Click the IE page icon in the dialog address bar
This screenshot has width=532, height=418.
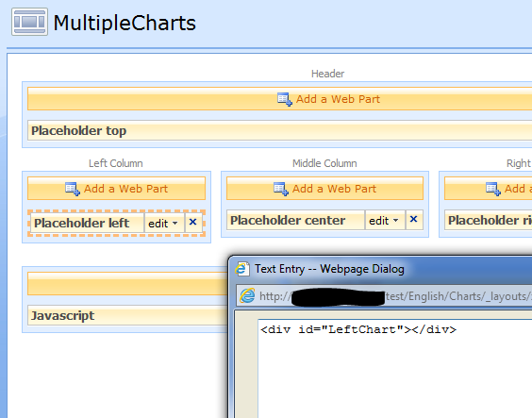pos(247,296)
